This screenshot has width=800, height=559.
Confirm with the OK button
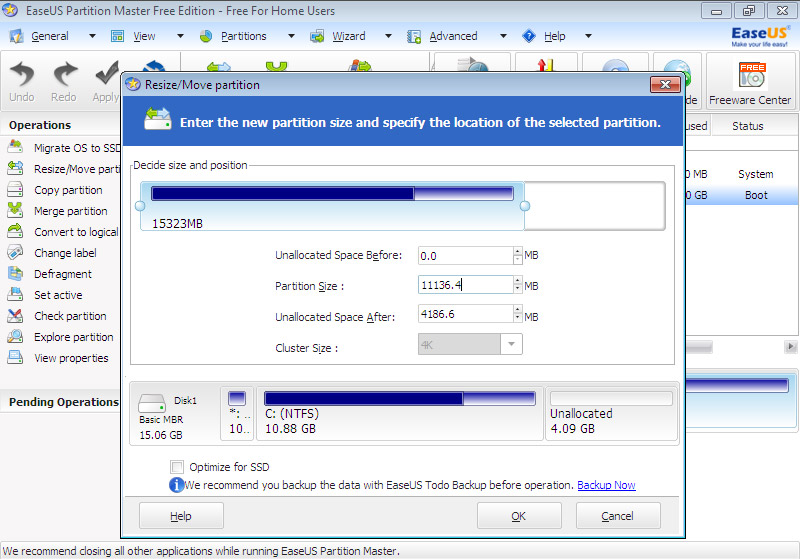tap(519, 516)
